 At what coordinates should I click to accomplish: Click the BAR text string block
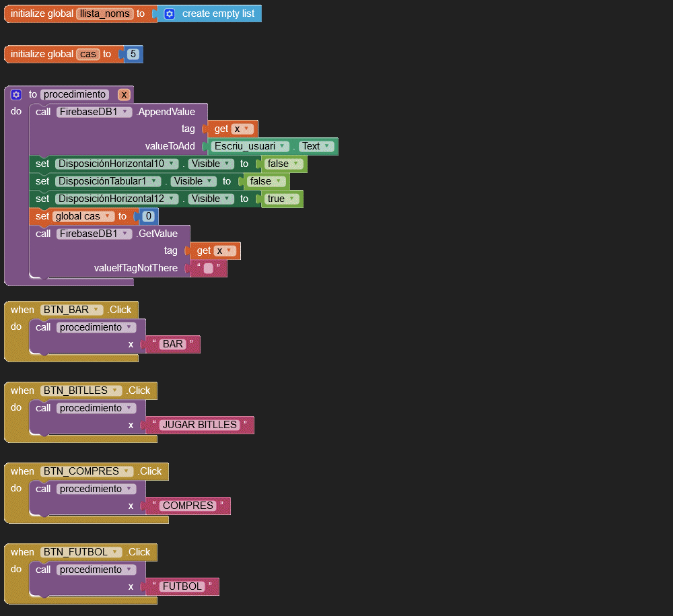click(173, 345)
